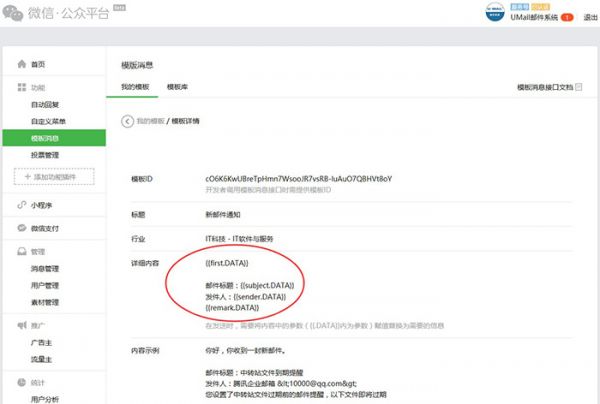Open 自动回复 in sidebar
The image size is (600, 404).
pos(45,104)
